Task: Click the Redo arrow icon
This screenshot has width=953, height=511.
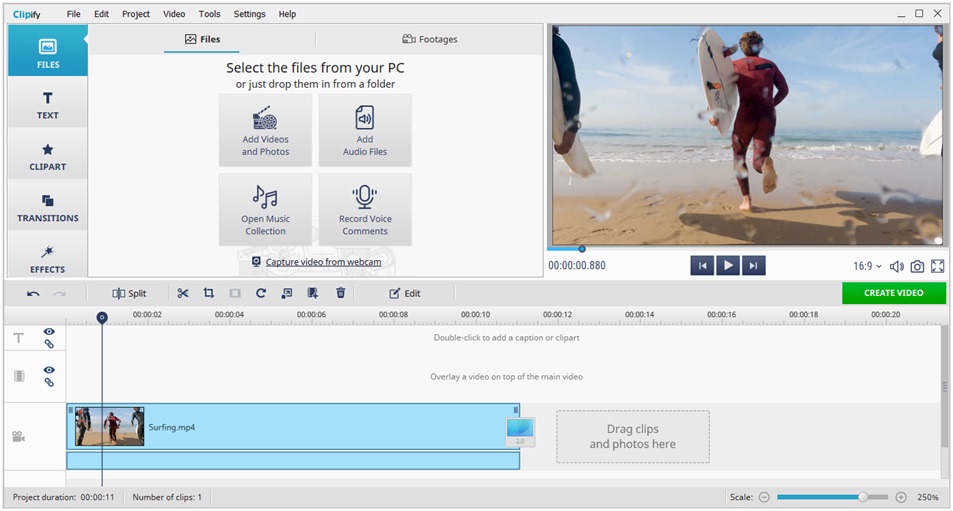Action: pos(60,293)
